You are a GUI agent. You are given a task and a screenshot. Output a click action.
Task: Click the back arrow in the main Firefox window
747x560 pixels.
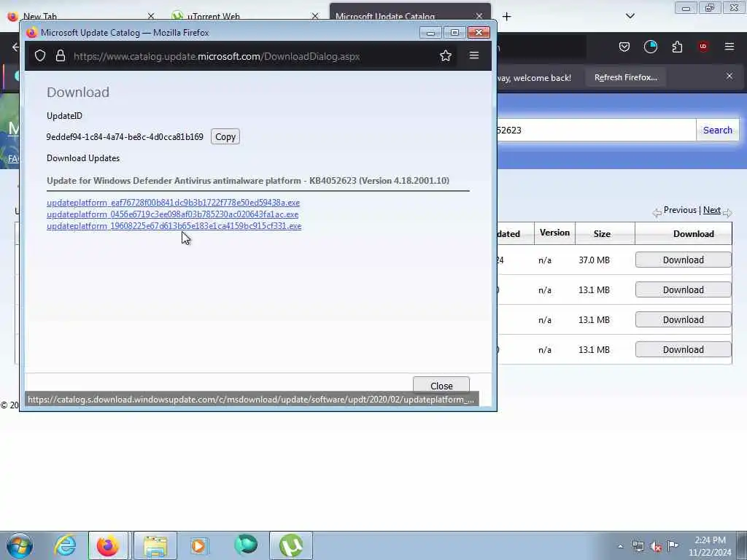tap(16, 47)
